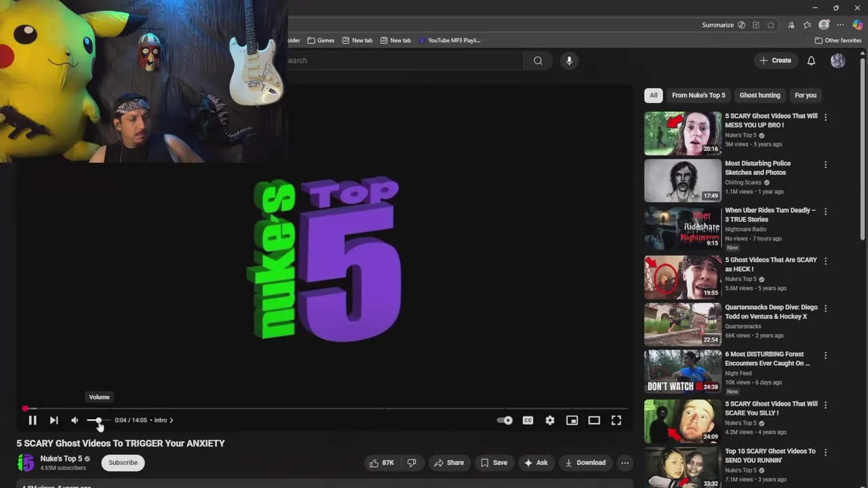Add page to favorites star icon
The width and height of the screenshot is (868, 488).
[x=771, y=25]
